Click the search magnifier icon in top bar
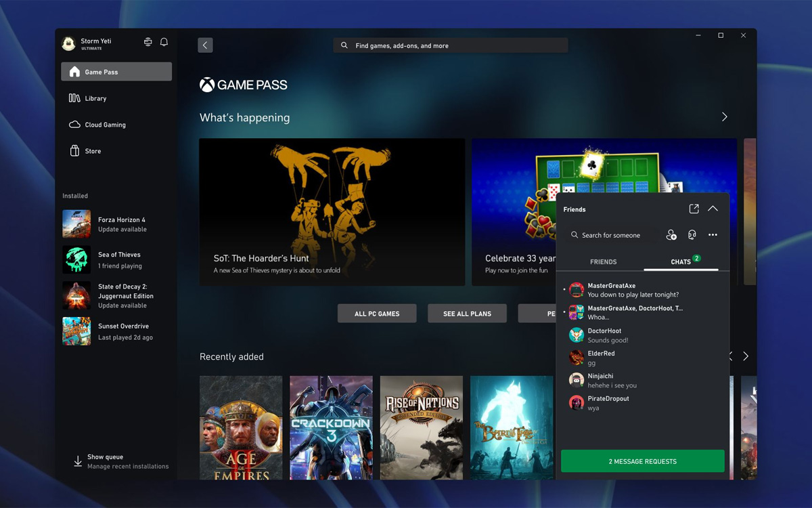812x508 pixels. (x=344, y=45)
